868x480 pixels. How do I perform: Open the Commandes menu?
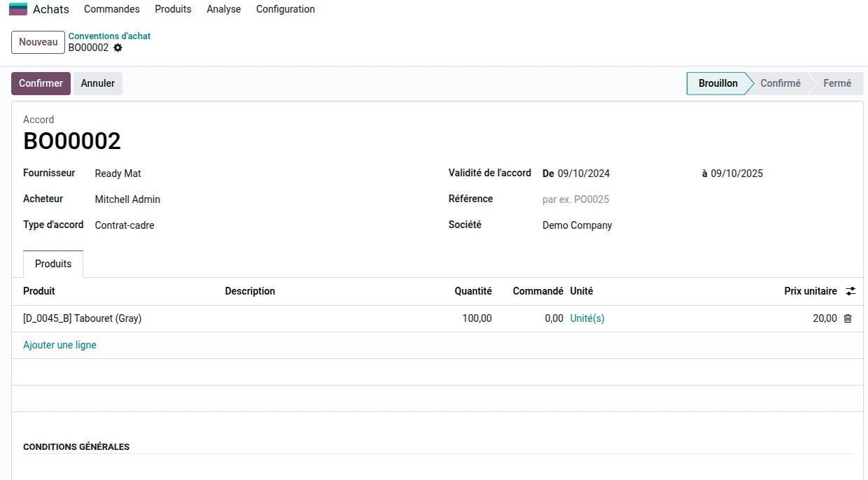[x=112, y=9]
